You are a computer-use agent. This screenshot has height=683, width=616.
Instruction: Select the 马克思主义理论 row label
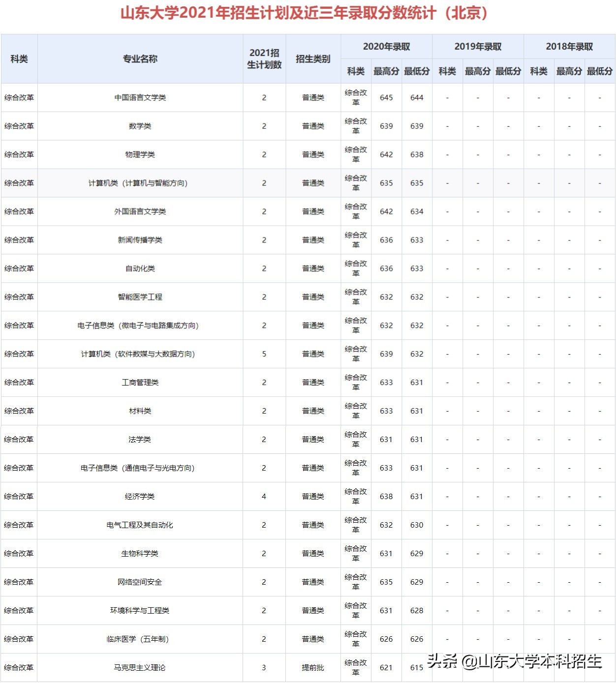click(x=139, y=668)
